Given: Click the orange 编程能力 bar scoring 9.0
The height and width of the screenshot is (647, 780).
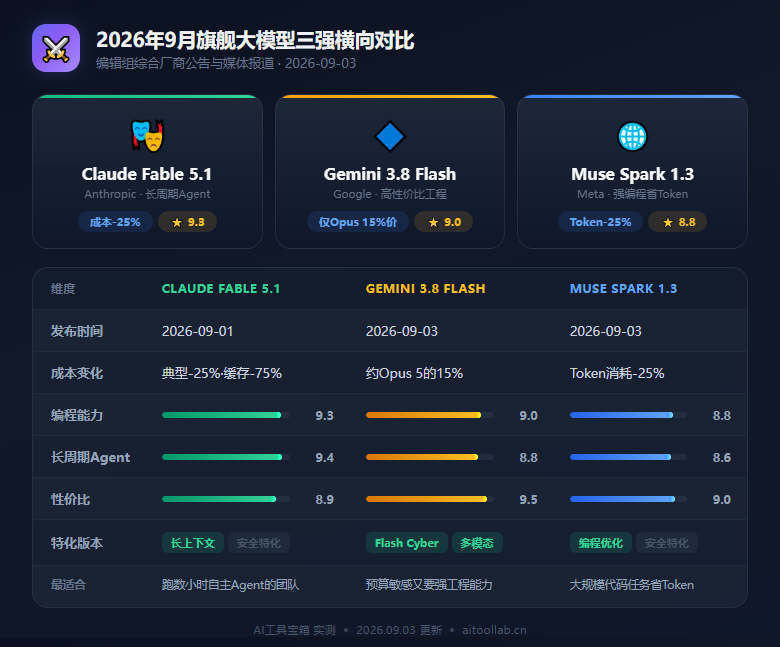Looking at the screenshot, I should click(x=430, y=415).
